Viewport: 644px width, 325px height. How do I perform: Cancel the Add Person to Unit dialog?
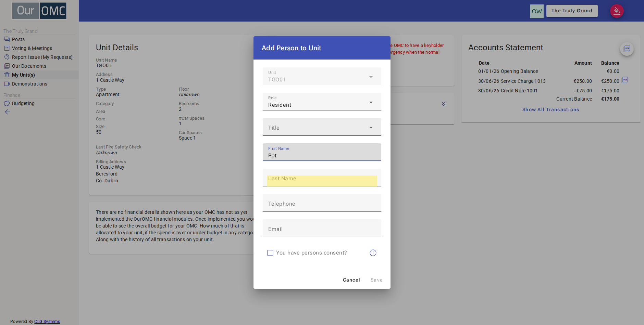(x=351, y=280)
